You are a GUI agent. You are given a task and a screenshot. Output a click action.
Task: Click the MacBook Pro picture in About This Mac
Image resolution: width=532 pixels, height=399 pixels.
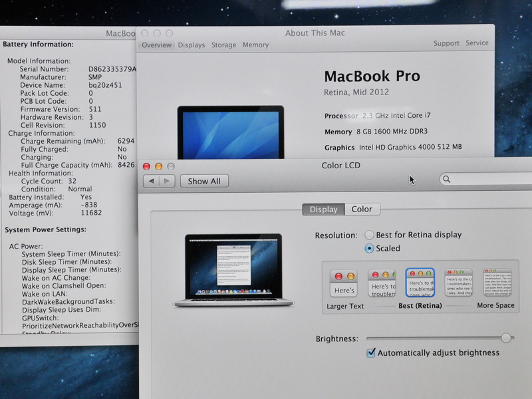click(231, 132)
